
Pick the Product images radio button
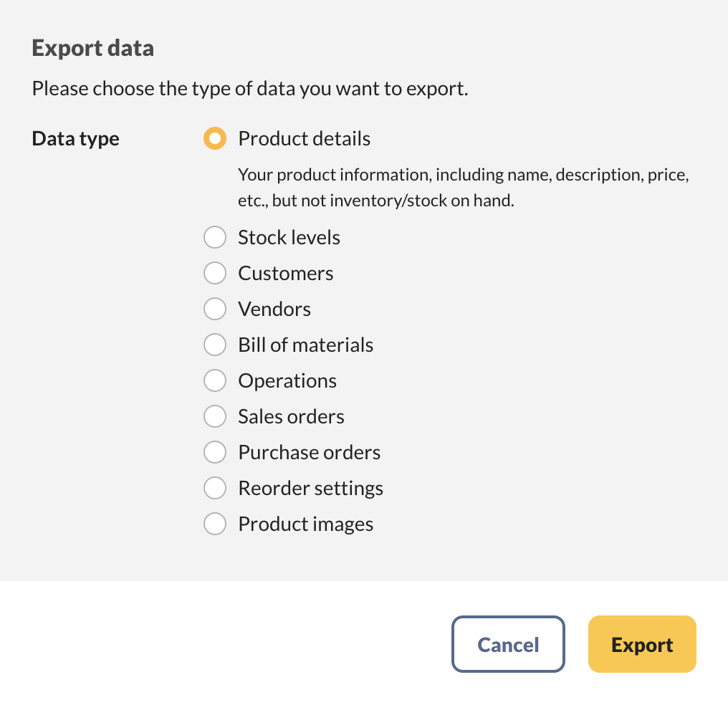coord(215,524)
